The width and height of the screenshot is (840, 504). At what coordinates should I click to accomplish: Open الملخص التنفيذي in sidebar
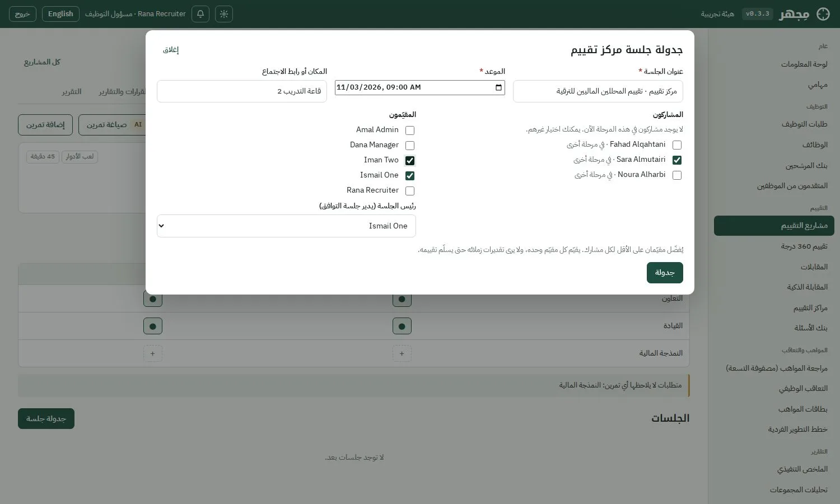(774, 469)
